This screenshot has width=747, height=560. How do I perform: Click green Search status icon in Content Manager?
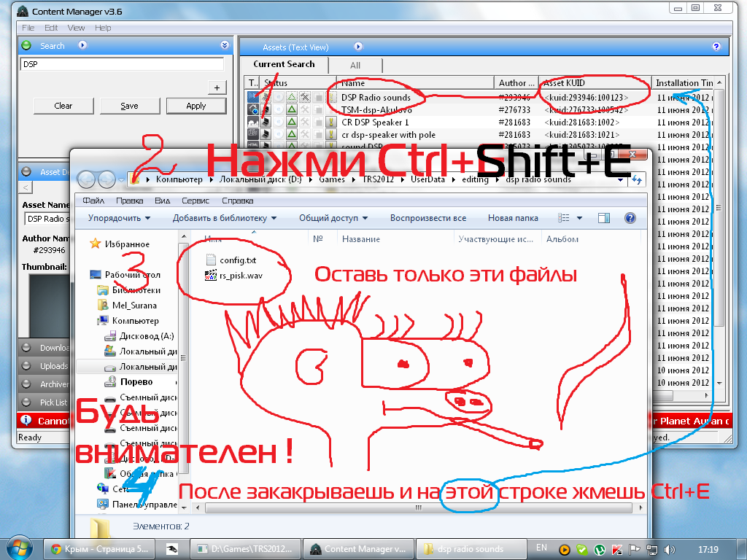click(27, 46)
